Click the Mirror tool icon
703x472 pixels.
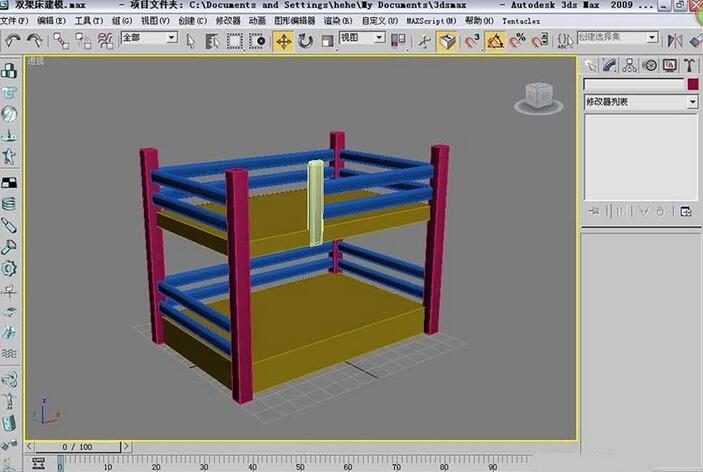pyautogui.click(x=675, y=41)
